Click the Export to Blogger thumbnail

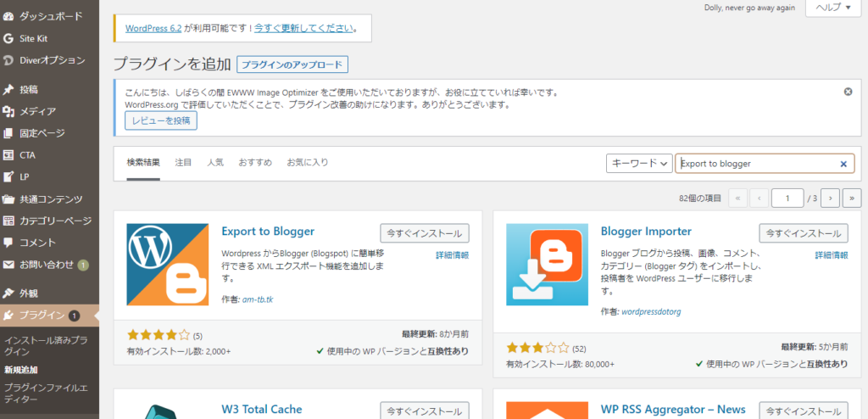point(167,264)
